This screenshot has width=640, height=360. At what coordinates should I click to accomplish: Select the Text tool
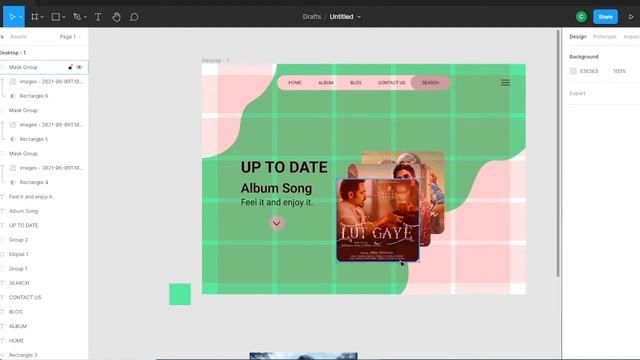(98, 17)
